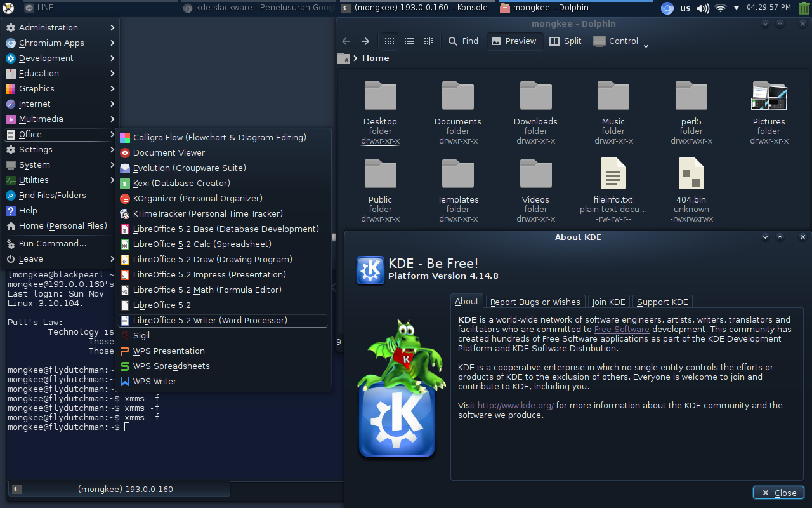Toggle Preview in Dolphin's toolbar
The width and height of the screenshot is (812, 508).
pyautogui.click(x=514, y=41)
